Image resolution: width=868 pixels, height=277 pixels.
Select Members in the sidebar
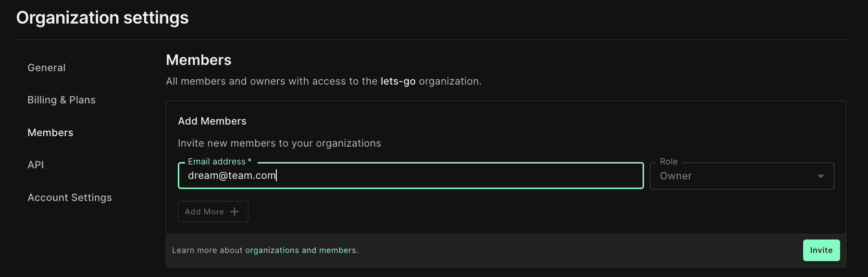point(50,133)
